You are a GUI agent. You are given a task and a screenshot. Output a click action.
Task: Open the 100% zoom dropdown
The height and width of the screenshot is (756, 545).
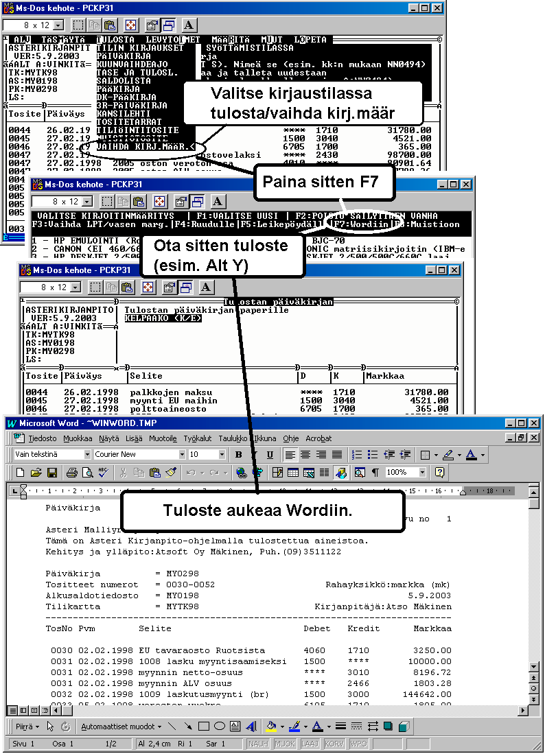[423, 473]
